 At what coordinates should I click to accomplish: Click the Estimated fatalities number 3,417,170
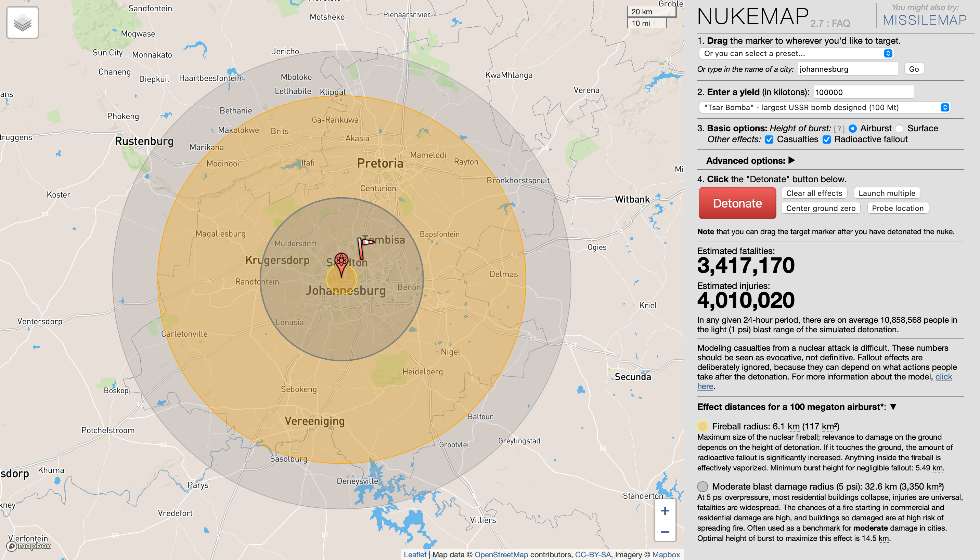click(x=746, y=265)
